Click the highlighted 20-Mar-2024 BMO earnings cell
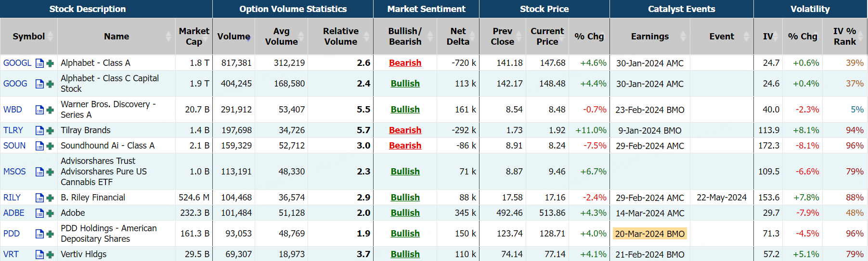868x261 pixels. click(649, 234)
